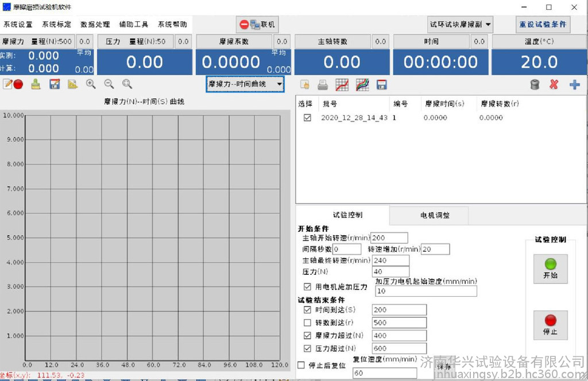Toggle the 转数到达(r) checkbox

click(x=307, y=322)
